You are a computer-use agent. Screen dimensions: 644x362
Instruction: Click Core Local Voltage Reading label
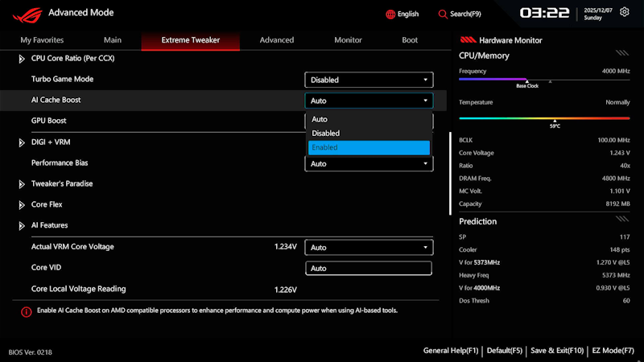pyautogui.click(x=78, y=289)
